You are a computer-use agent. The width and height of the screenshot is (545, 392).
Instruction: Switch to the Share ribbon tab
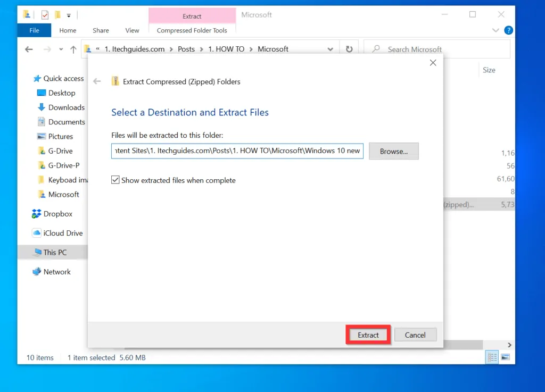click(x=101, y=30)
